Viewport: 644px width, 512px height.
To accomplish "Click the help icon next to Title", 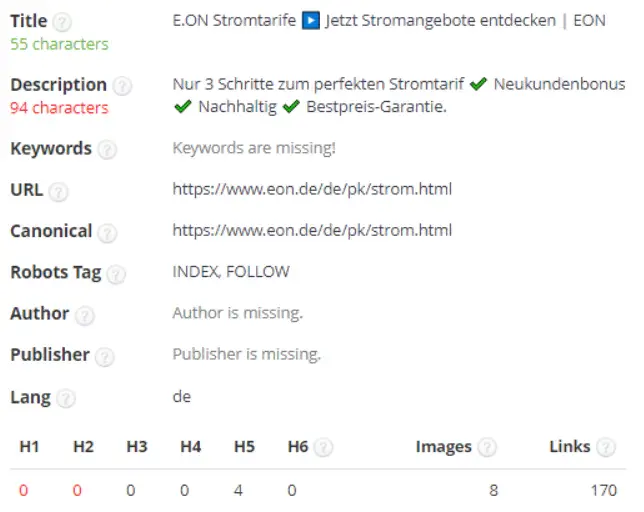I will (62, 22).
